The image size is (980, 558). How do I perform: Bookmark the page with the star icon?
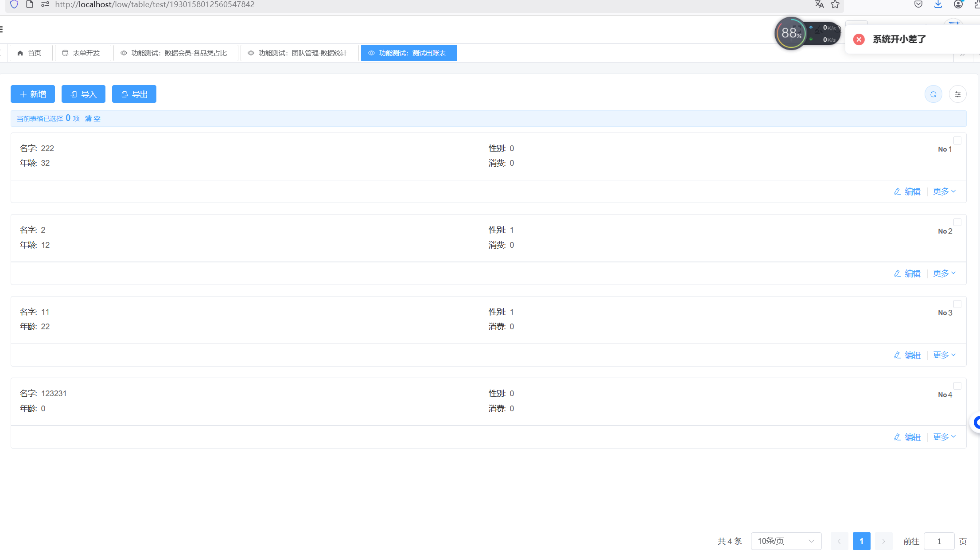[835, 4]
